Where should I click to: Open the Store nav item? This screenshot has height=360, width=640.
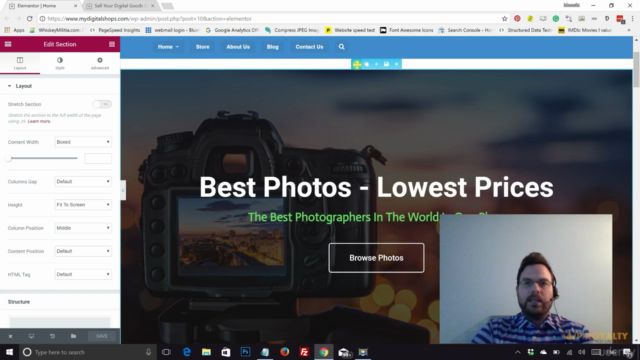[202, 47]
